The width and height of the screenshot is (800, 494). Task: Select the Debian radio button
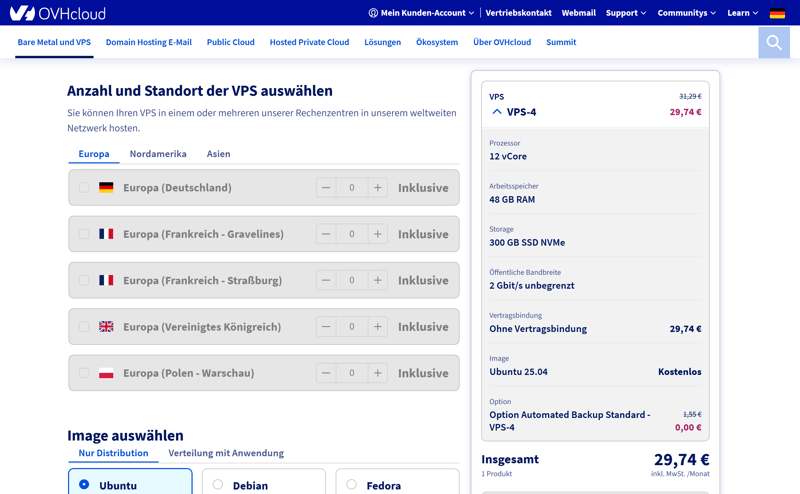tap(218, 485)
